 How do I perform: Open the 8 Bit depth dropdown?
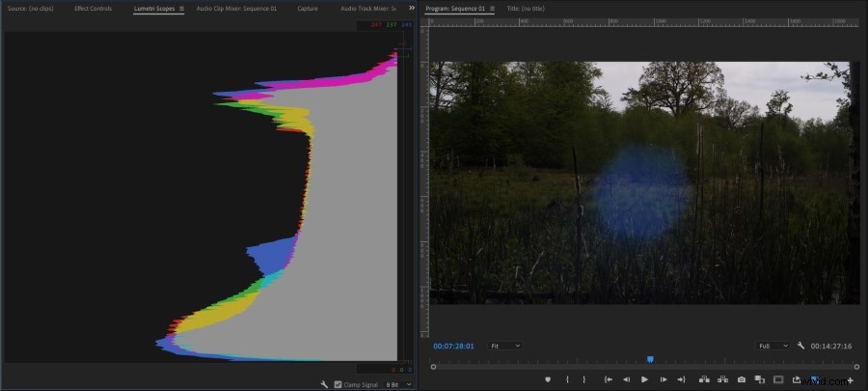click(399, 384)
